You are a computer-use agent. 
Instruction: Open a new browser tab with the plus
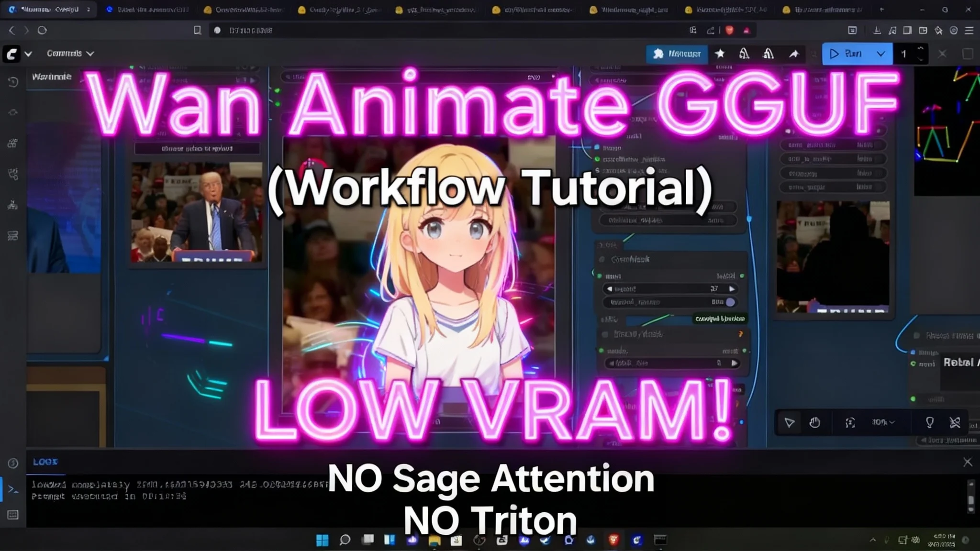tap(881, 10)
